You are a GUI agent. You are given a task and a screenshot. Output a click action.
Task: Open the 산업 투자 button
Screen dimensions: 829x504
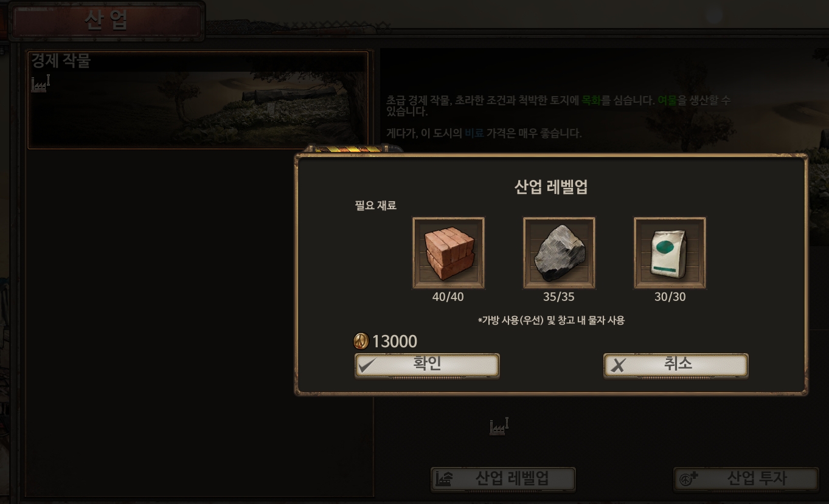click(746, 479)
